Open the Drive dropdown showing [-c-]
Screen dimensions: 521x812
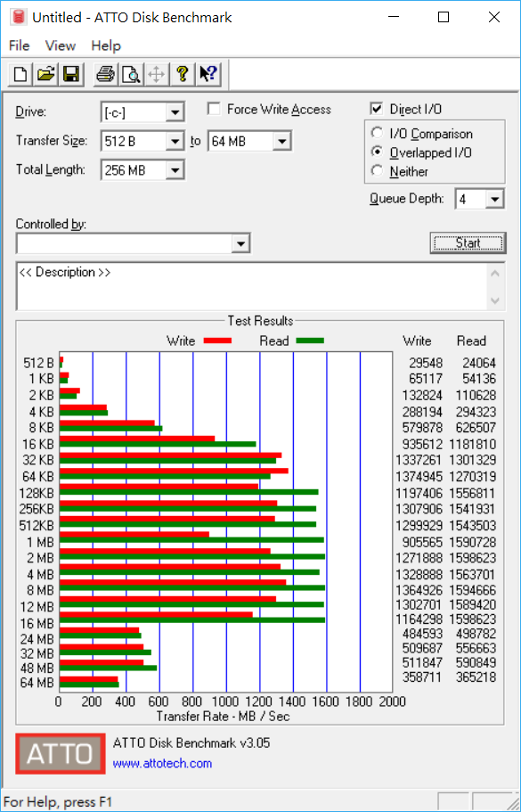coord(175,111)
